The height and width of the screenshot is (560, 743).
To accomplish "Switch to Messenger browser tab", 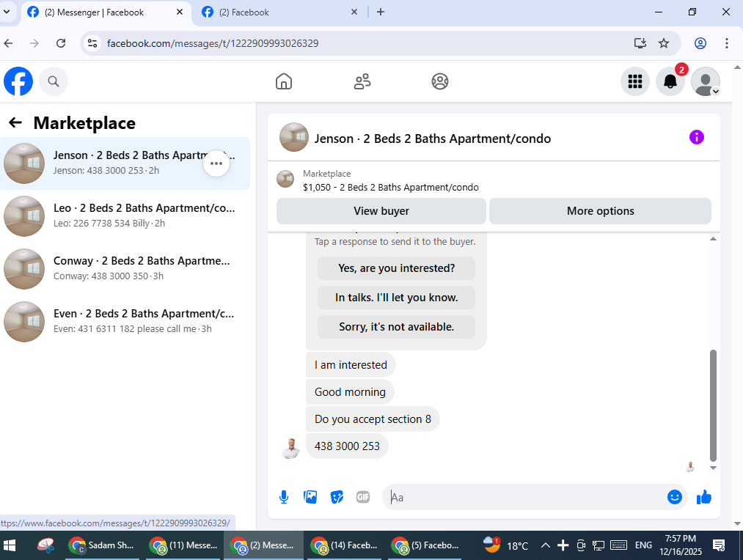I will click(95, 12).
